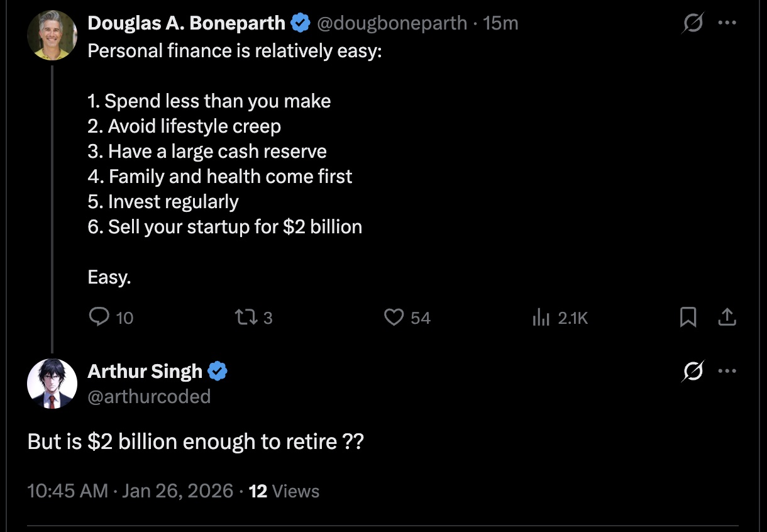Click the share icon on Douglas's tweet
The height and width of the screenshot is (532, 767).
727,318
